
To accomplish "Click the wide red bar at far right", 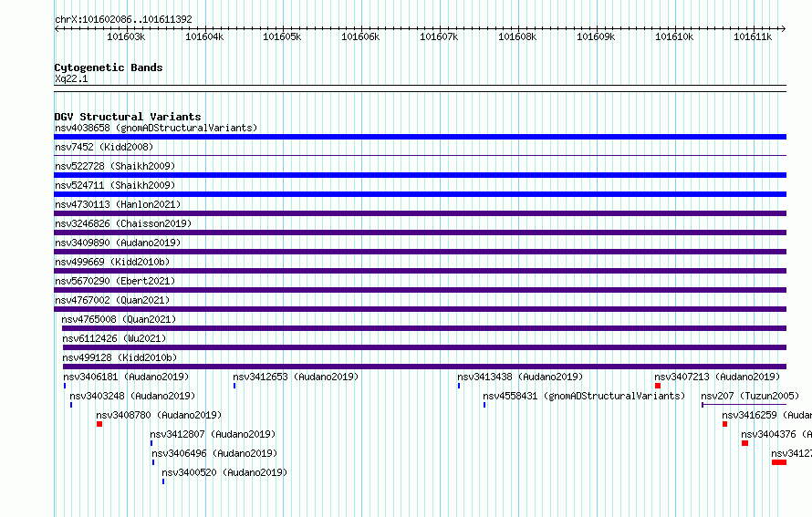I will (x=779, y=462).
